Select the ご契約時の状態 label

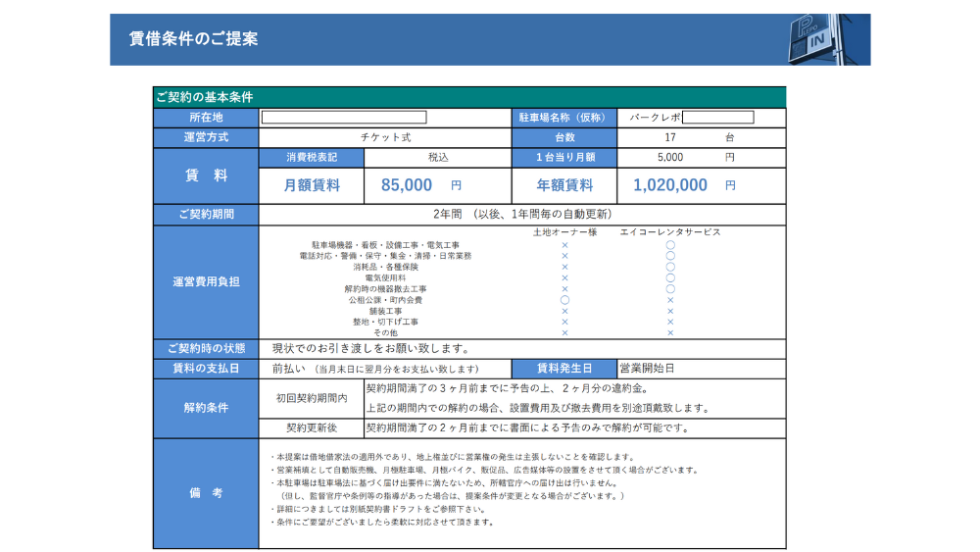(206, 349)
